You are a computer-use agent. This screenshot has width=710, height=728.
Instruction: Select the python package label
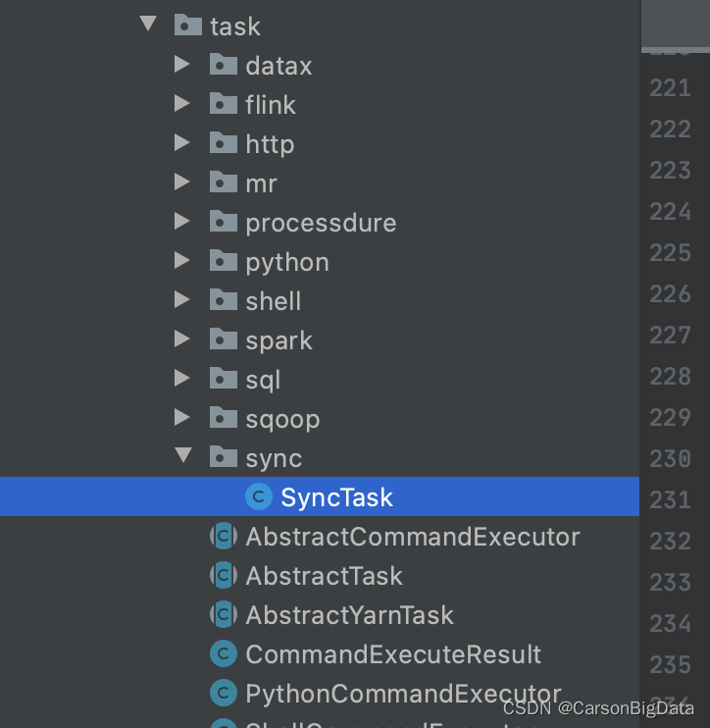tap(287, 263)
